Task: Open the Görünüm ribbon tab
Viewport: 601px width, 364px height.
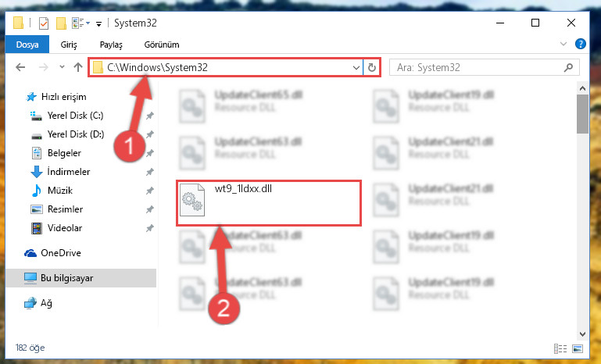Action: pyautogui.click(x=162, y=45)
